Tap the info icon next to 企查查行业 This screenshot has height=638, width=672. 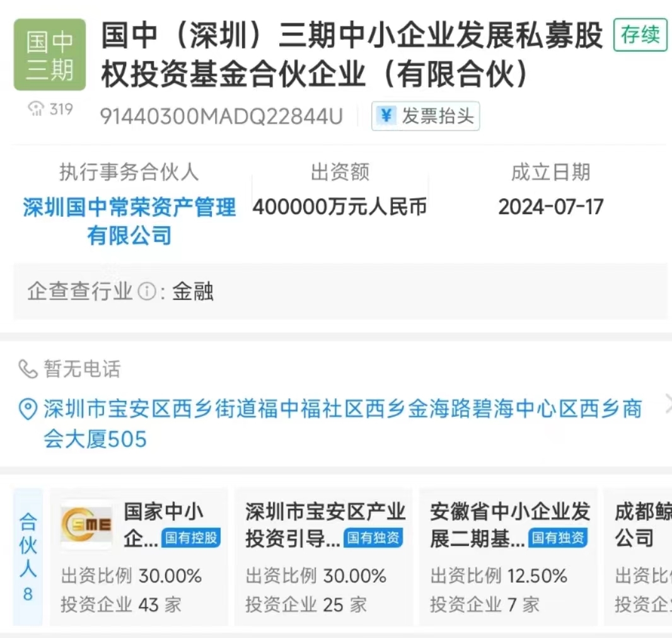(146, 292)
